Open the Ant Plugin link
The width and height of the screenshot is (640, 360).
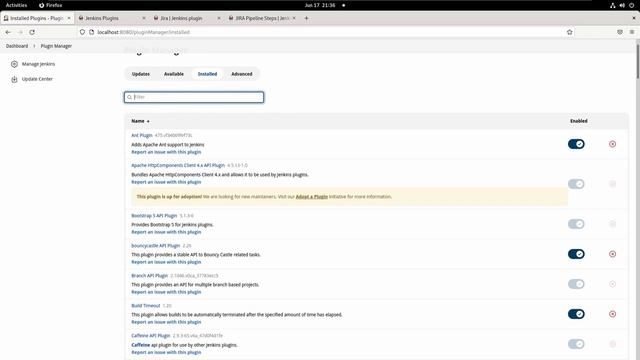pos(142,135)
